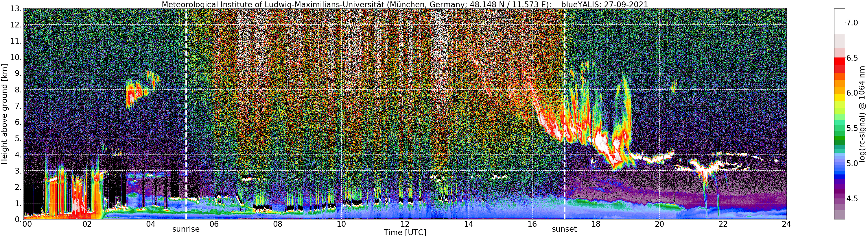868x238 pixels.
Task: Click the colorbar tick label '6.0'
Action: point(852,93)
